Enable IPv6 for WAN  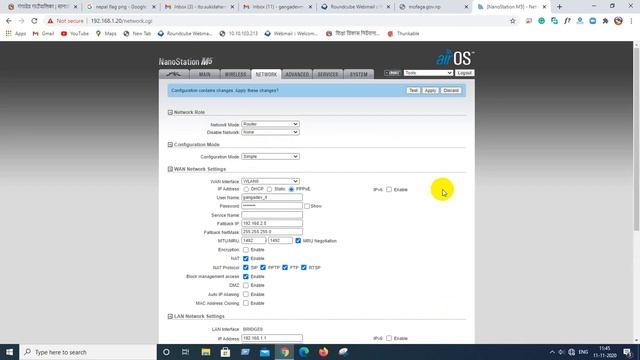point(389,189)
